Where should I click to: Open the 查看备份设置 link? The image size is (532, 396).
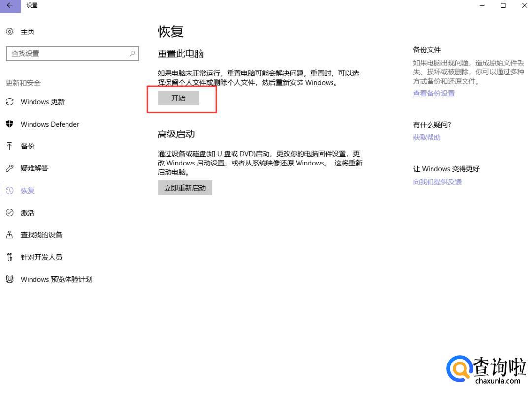point(433,93)
